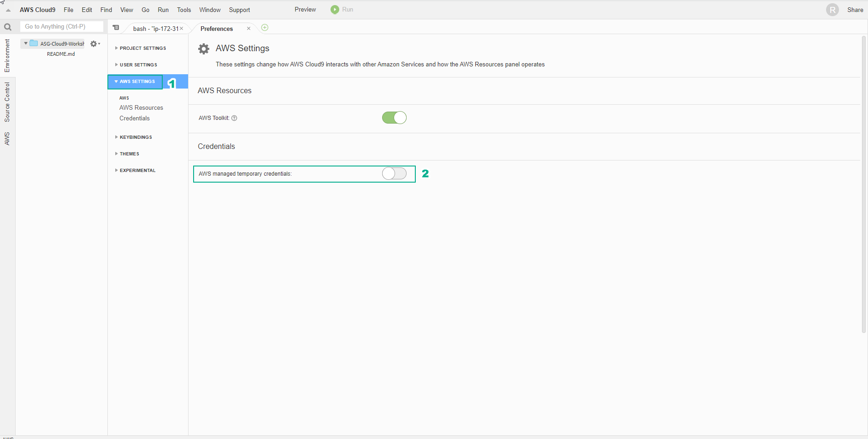
Task: Open the Run menu
Action: click(163, 10)
